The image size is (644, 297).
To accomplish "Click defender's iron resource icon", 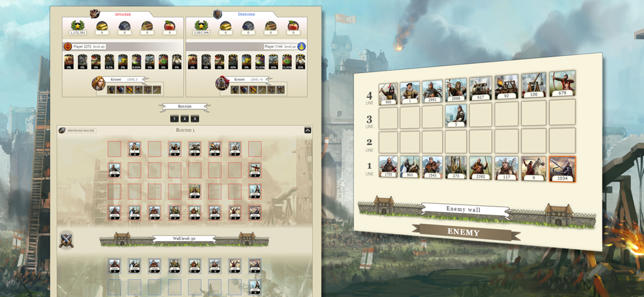I will point(248,25).
